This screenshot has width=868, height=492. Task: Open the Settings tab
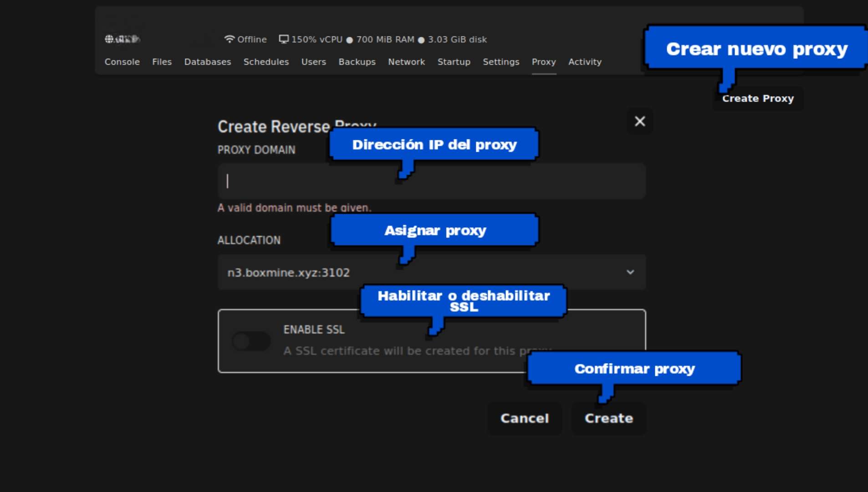500,62
